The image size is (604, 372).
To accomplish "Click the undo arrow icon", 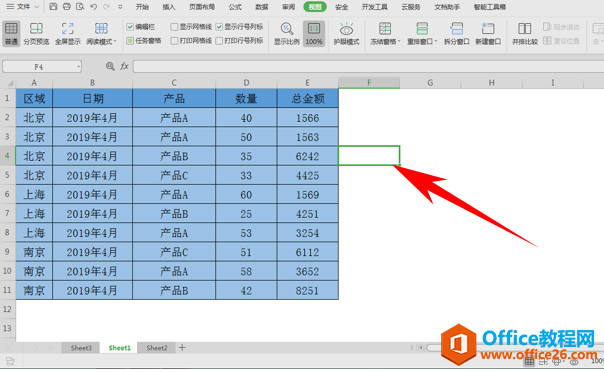I will [x=93, y=7].
